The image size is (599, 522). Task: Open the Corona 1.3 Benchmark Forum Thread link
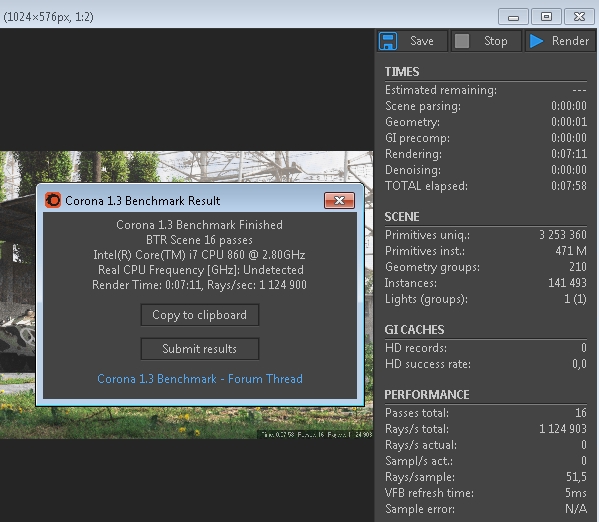click(200, 379)
